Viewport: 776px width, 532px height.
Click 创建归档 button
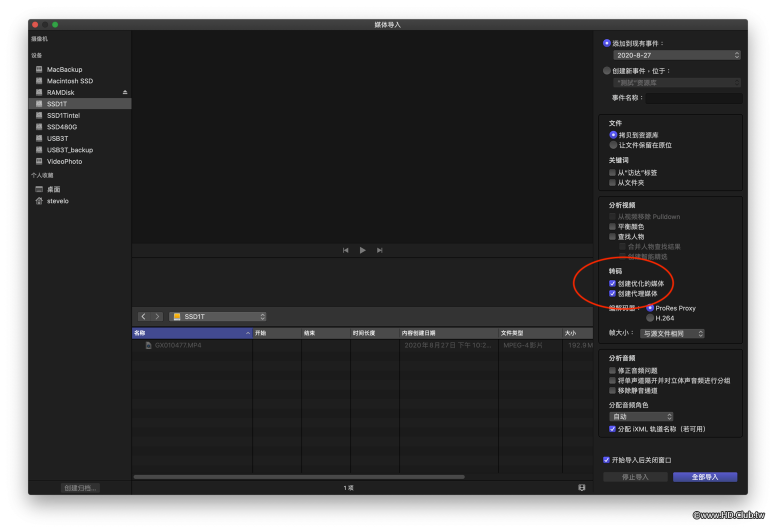click(80, 488)
